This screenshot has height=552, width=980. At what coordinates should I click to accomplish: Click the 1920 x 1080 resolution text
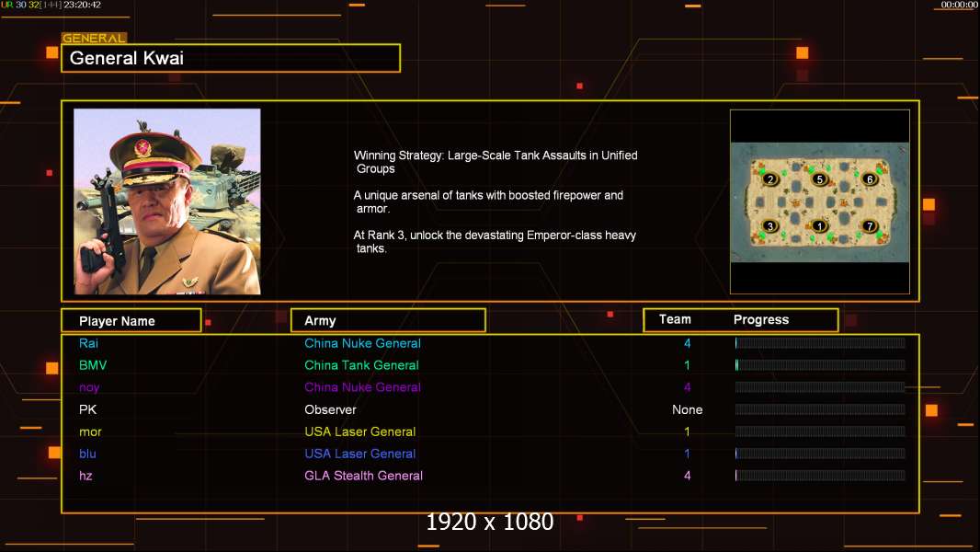click(489, 522)
